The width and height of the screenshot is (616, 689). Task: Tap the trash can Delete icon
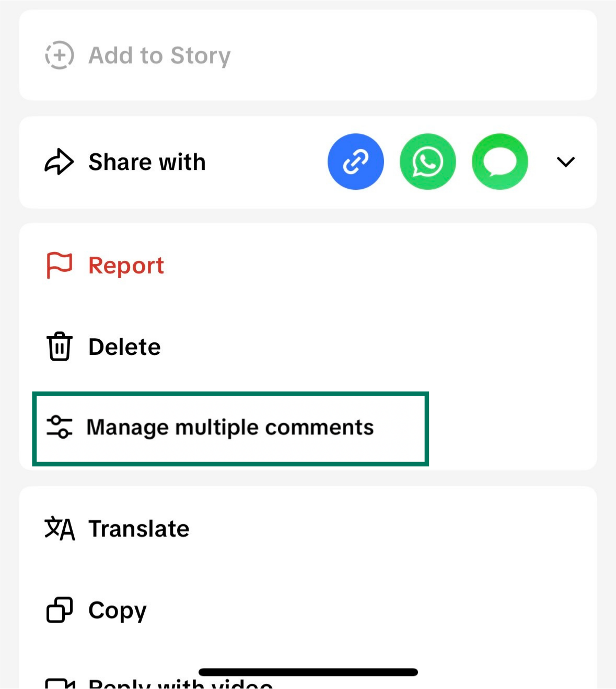tap(59, 346)
